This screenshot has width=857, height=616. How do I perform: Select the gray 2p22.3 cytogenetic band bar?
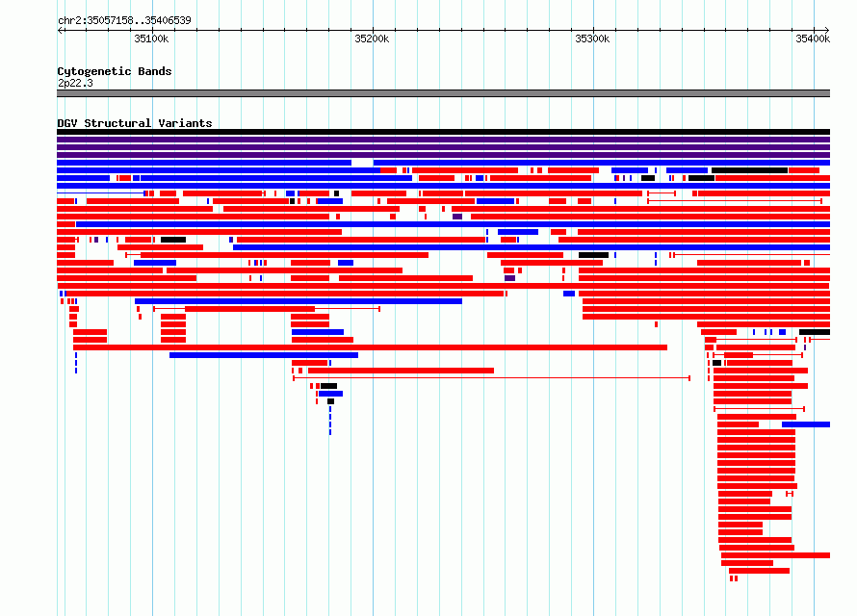tap(443, 93)
